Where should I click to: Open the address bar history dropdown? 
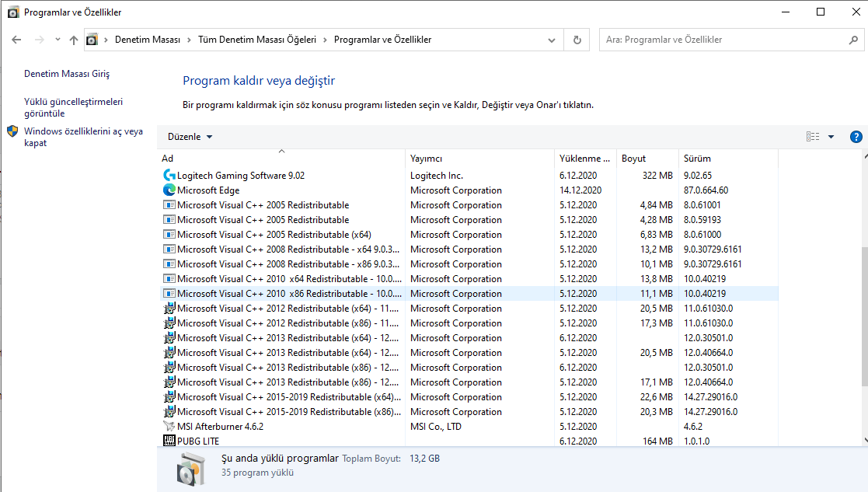tap(552, 40)
